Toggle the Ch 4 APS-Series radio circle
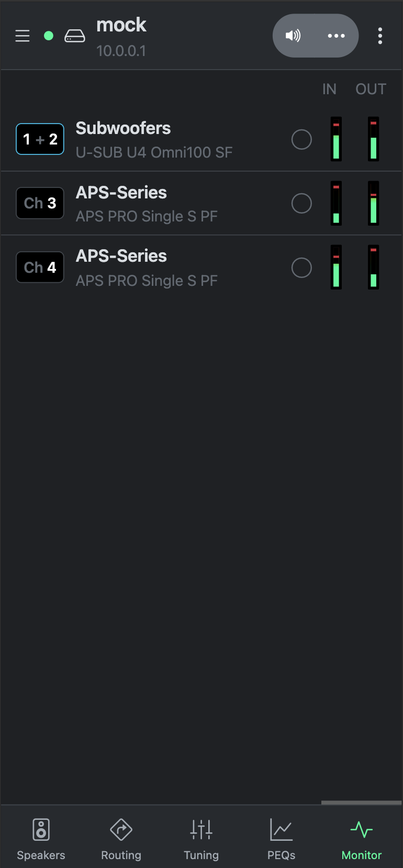Image resolution: width=403 pixels, height=868 pixels. coord(301,268)
